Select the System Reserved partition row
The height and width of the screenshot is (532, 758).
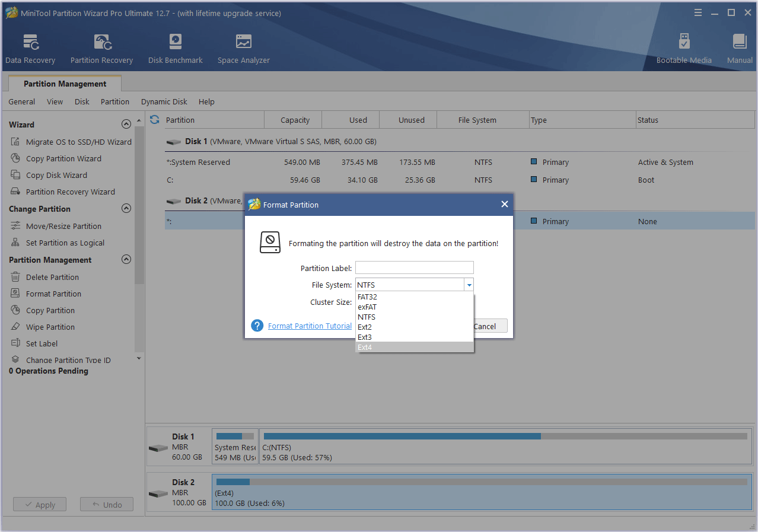click(x=460, y=162)
